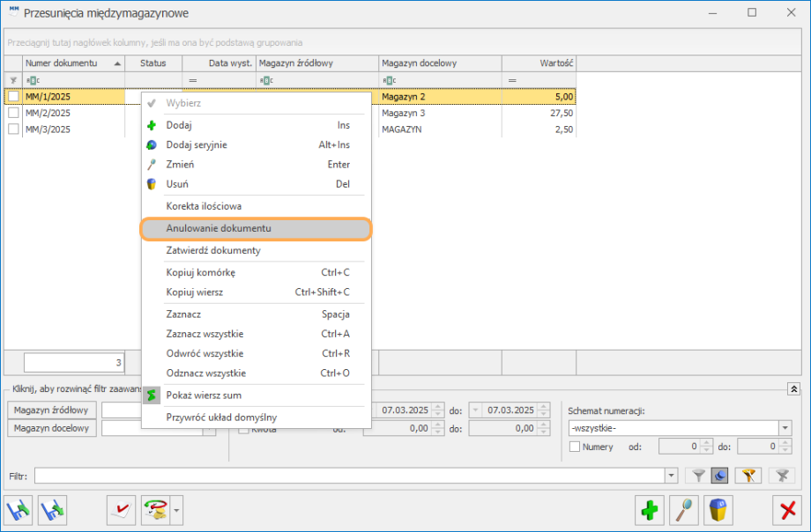Increase the Numery od spinner value
This screenshot has width=811, height=532.
[706, 443]
